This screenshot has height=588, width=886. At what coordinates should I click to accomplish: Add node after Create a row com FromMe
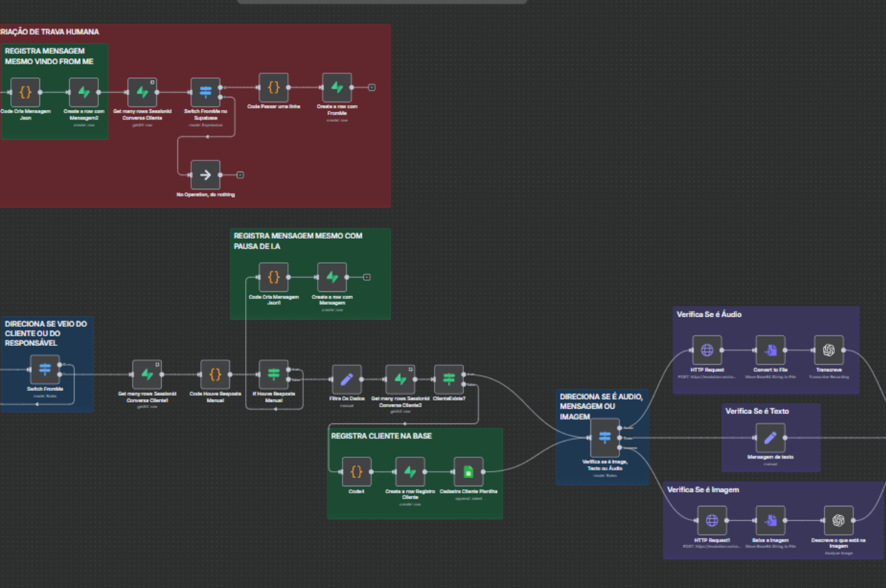click(x=372, y=88)
